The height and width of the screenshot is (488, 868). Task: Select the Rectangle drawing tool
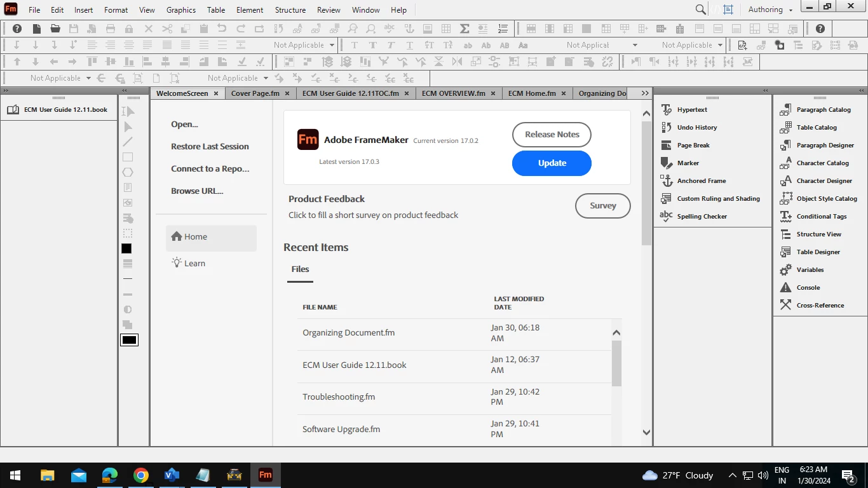point(128,157)
